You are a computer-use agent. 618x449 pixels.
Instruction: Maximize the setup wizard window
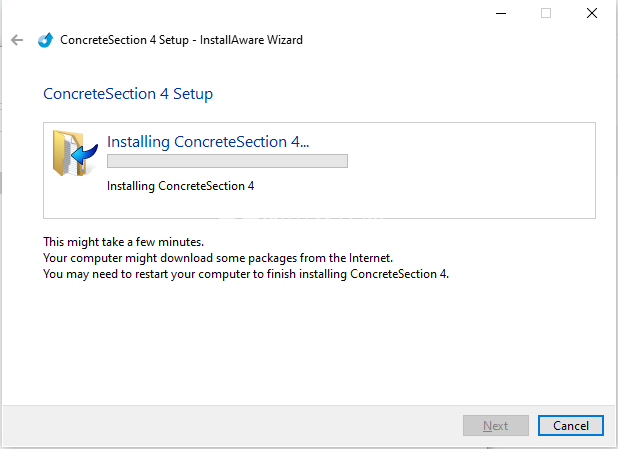(x=546, y=13)
